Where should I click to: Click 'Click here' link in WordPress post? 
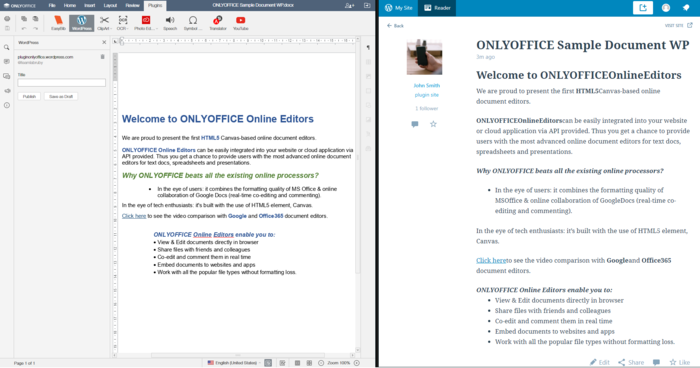[x=491, y=260]
